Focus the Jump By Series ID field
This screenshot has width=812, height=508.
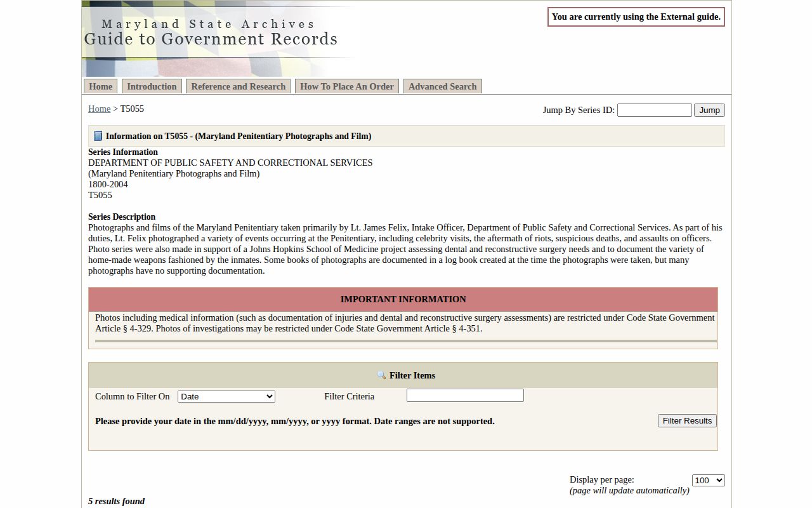click(x=654, y=110)
